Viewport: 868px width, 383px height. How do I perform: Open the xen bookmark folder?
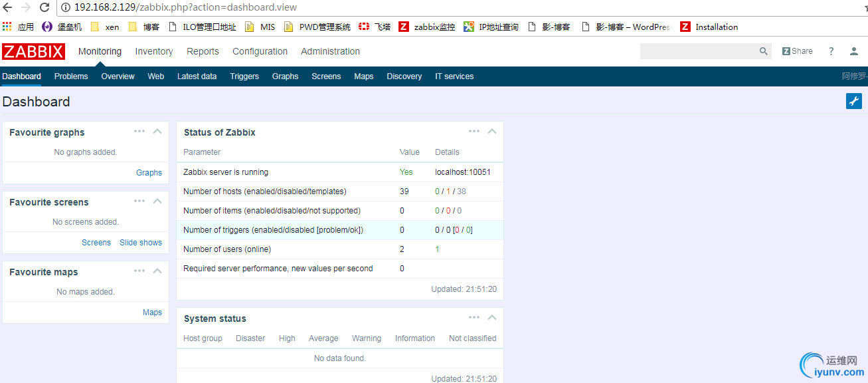coord(105,27)
